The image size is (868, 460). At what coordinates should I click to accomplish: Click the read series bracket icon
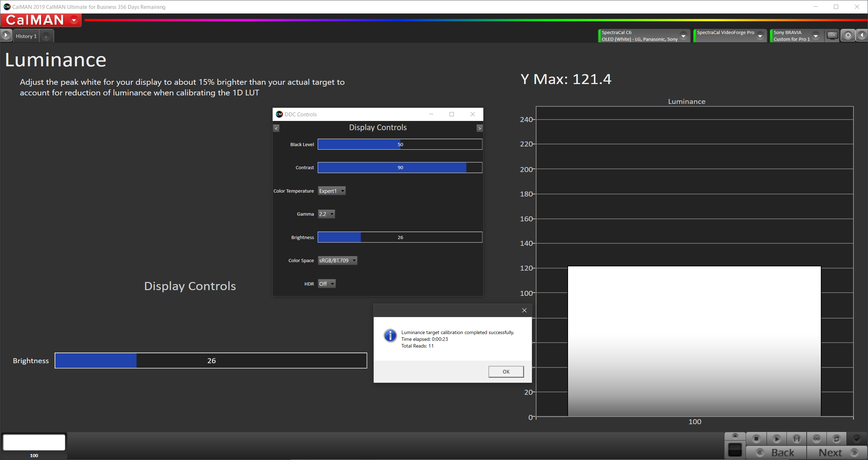click(x=796, y=439)
